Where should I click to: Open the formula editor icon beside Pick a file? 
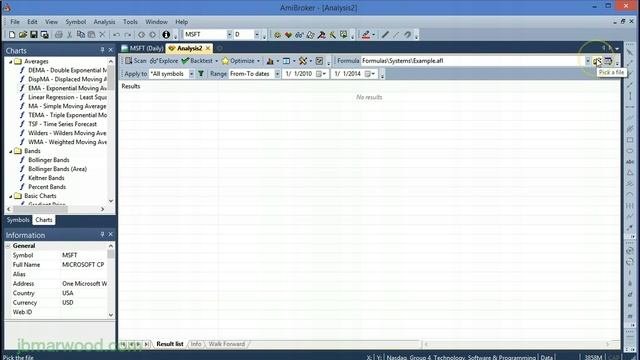[x=608, y=61]
